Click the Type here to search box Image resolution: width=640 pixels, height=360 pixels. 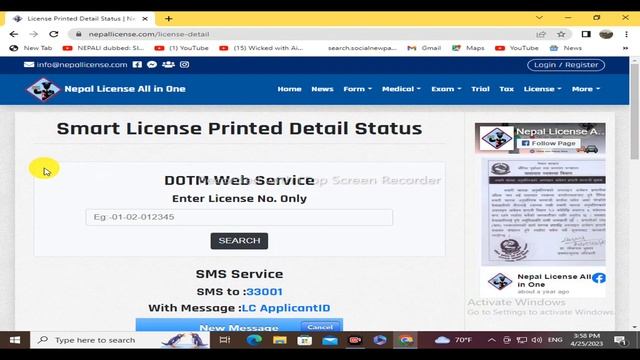[120, 340]
